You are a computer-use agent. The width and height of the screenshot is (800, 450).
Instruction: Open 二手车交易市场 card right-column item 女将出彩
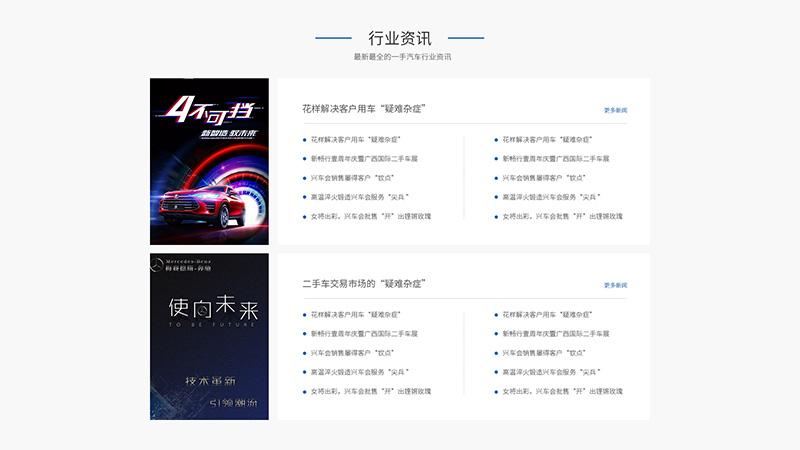(563, 391)
